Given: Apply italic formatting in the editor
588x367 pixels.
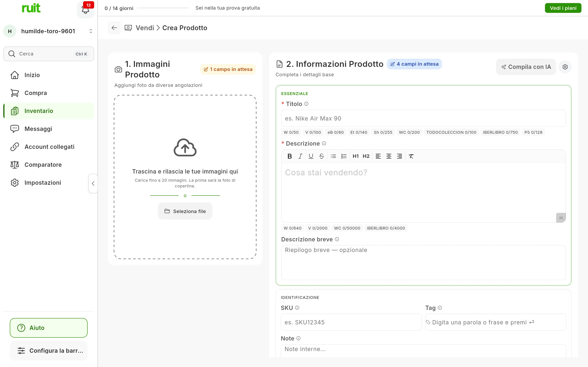Looking at the screenshot, I should coord(300,156).
